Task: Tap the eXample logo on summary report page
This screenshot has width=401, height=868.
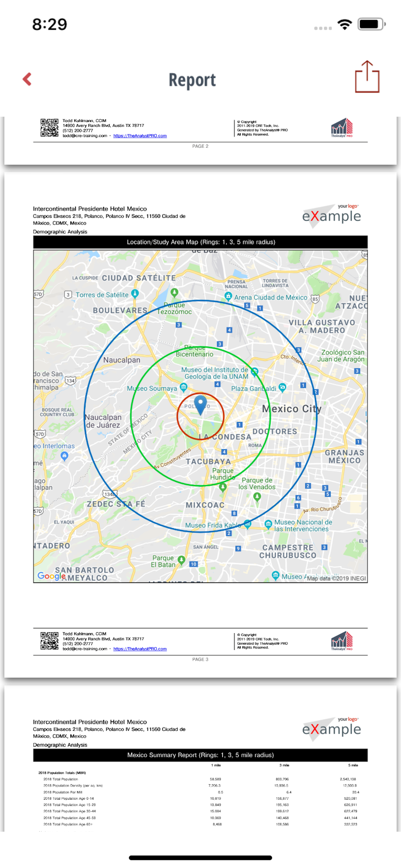Action: [x=331, y=729]
